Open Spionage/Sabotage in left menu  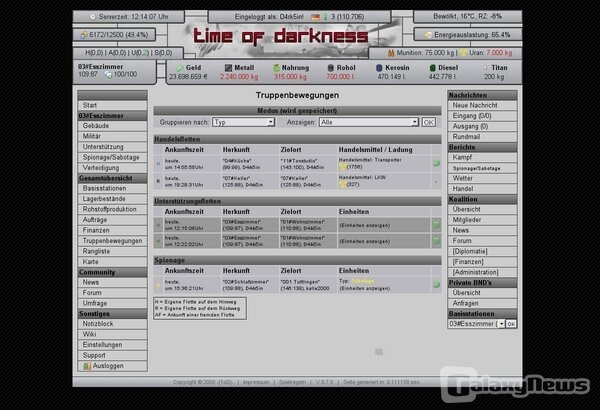[x=112, y=157]
